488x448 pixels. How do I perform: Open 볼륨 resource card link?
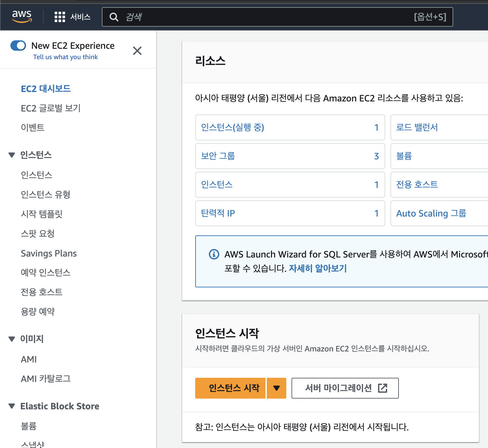404,156
